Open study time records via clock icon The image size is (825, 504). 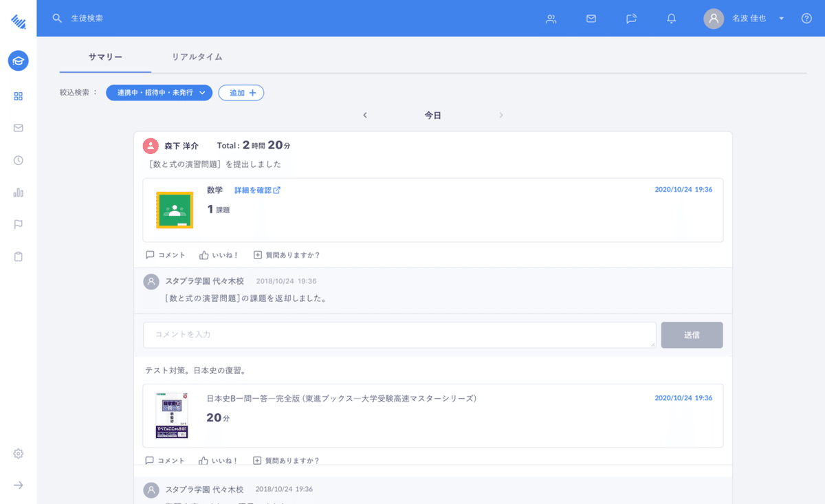(x=18, y=160)
